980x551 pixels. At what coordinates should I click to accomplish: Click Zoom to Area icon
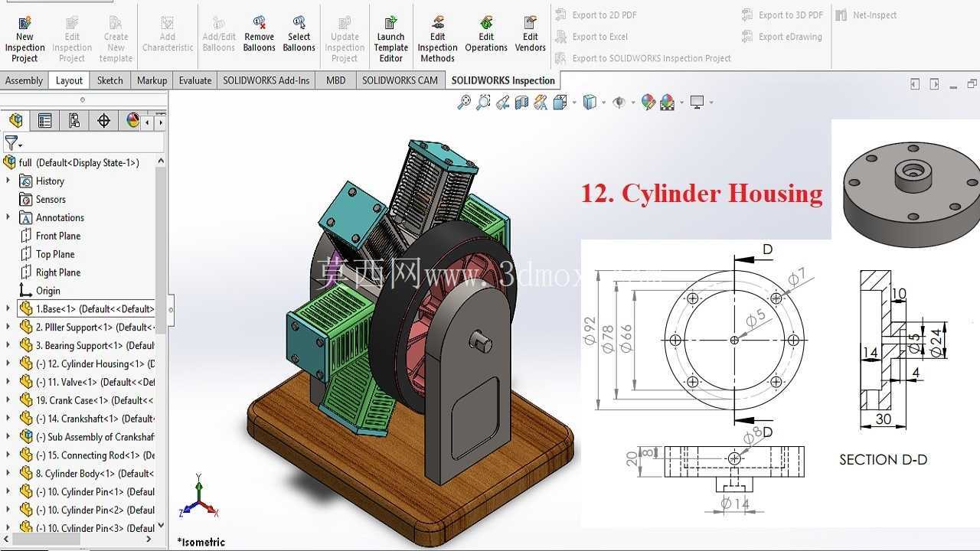coord(483,102)
